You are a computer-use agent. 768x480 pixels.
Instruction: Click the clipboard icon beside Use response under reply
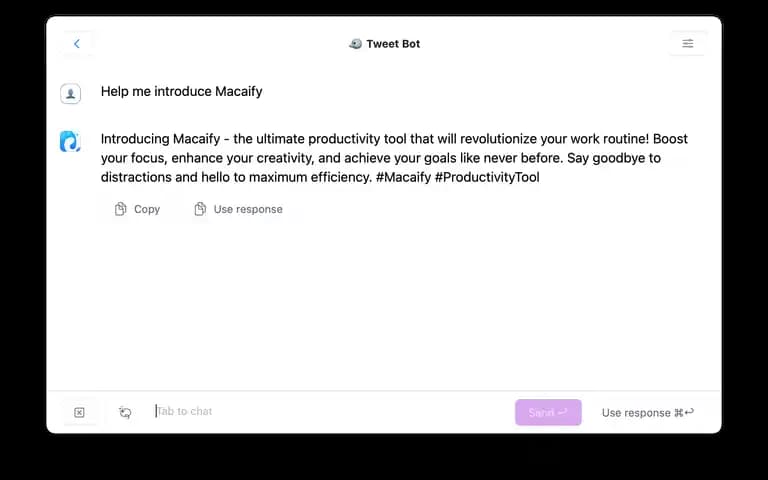(x=200, y=209)
